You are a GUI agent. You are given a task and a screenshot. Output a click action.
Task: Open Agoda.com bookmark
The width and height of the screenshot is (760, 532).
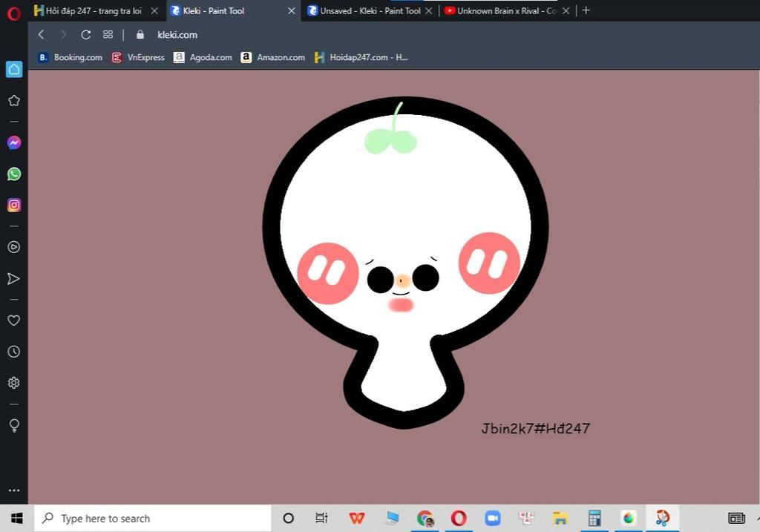tap(203, 57)
